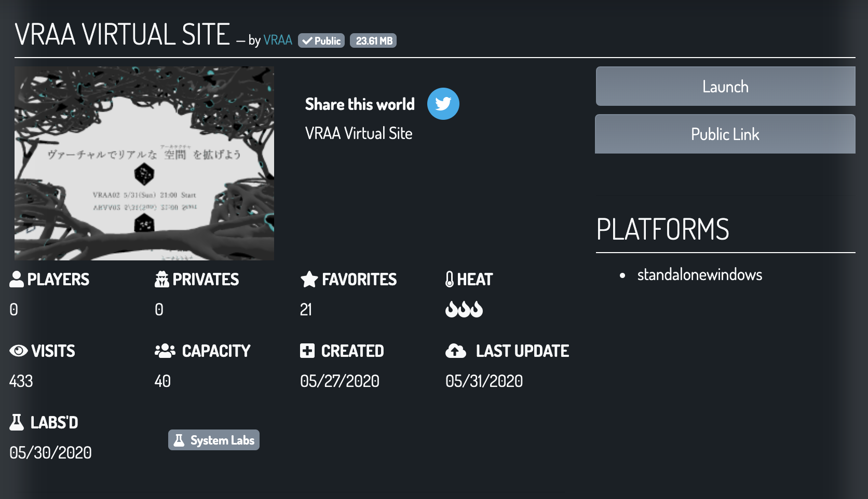The height and width of the screenshot is (499, 868).
Task: Select the System Labs tag
Action: pyautogui.click(x=214, y=440)
